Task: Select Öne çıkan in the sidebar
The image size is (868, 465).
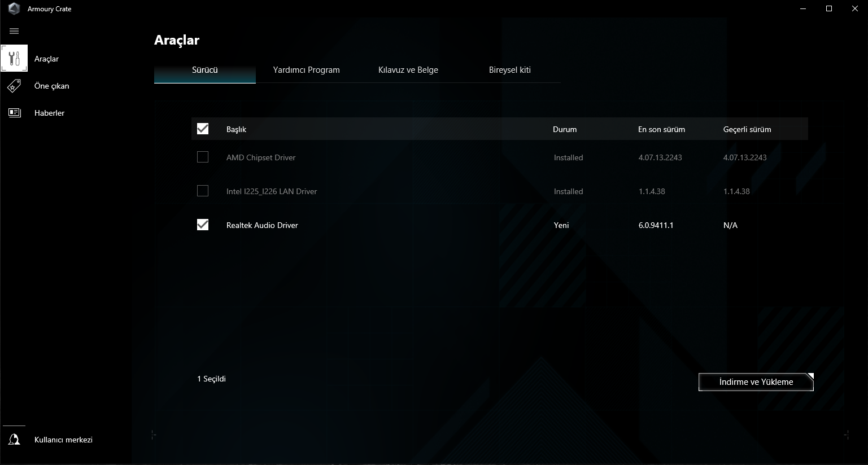Action: pyautogui.click(x=52, y=86)
